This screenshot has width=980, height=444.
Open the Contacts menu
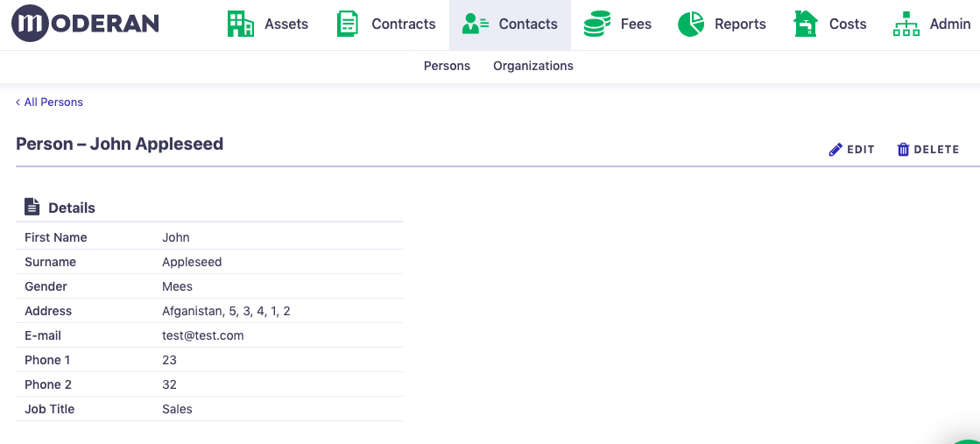coord(510,24)
